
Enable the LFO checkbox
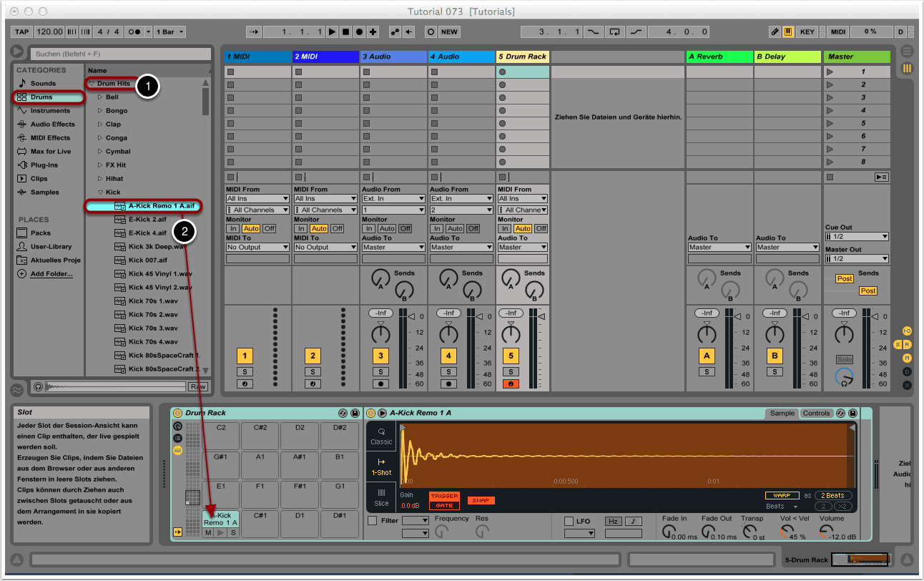[569, 521]
